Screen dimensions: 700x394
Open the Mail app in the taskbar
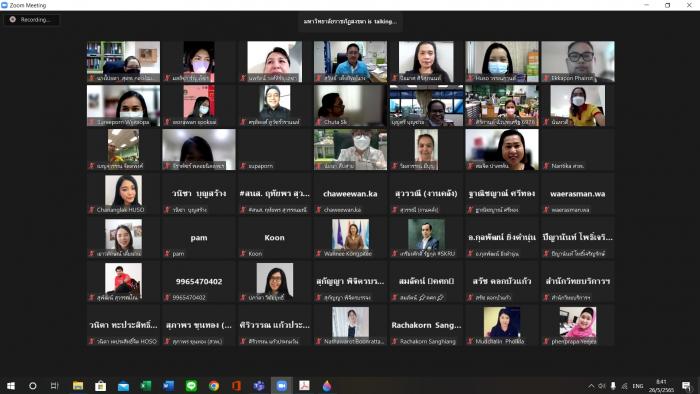tap(123, 386)
